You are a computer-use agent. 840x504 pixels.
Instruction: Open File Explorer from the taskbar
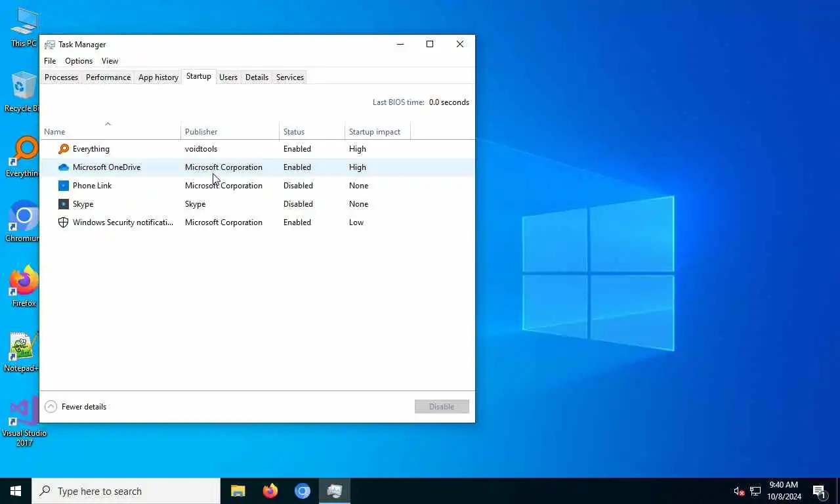pos(238,491)
